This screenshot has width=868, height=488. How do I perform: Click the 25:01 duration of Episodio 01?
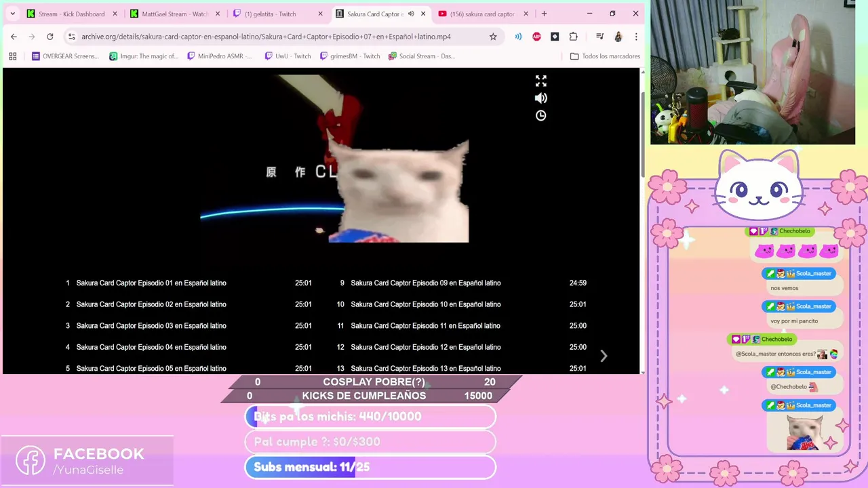coord(303,283)
